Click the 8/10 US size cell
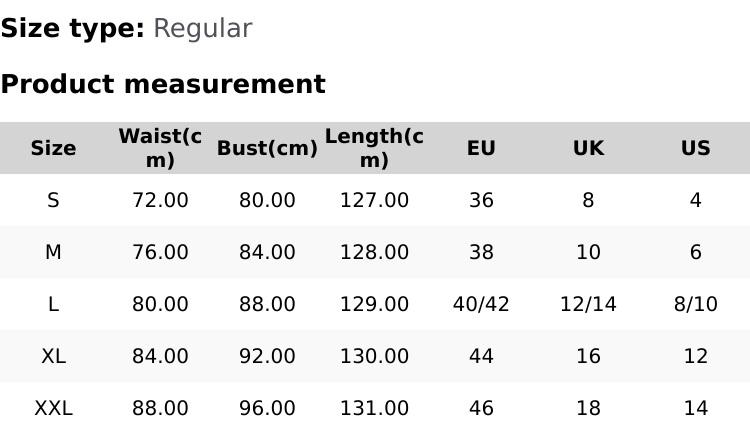The image size is (750, 434). [x=695, y=304]
